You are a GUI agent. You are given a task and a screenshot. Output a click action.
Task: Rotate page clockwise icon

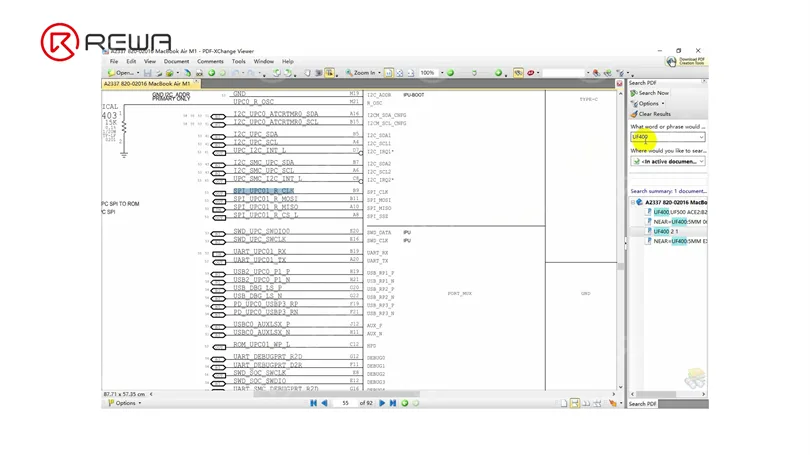tap(288, 73)
